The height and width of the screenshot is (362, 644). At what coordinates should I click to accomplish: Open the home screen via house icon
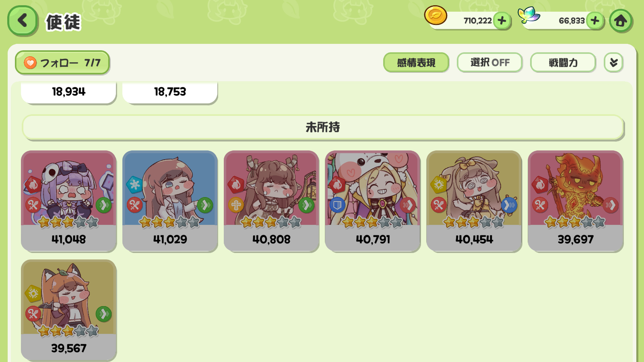(620, 21)
